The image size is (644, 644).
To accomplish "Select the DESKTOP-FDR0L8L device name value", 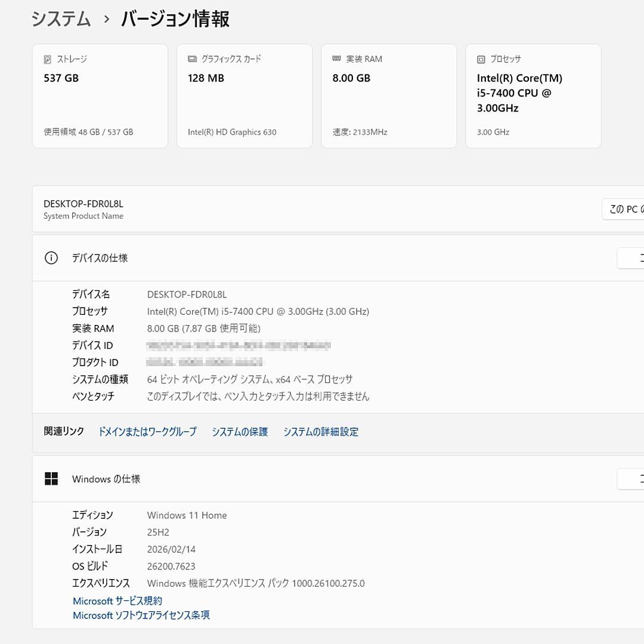I will point(187,295).
